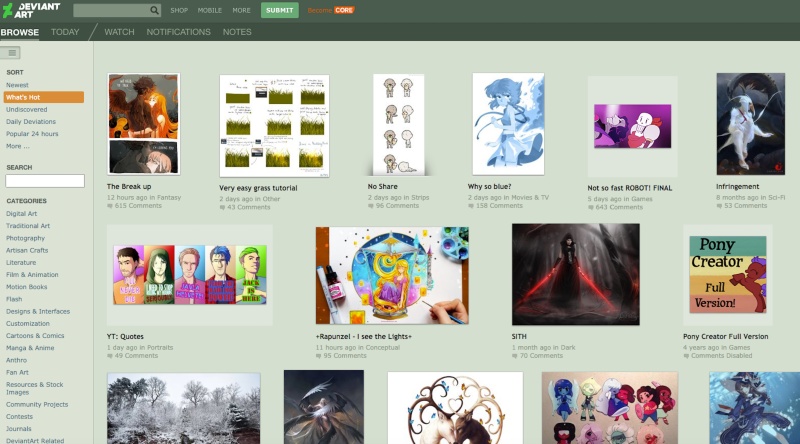The height and width of the screenshot is (444, 800).
Task: Sort by Popular 24 hours
Action: pos(32,134)
